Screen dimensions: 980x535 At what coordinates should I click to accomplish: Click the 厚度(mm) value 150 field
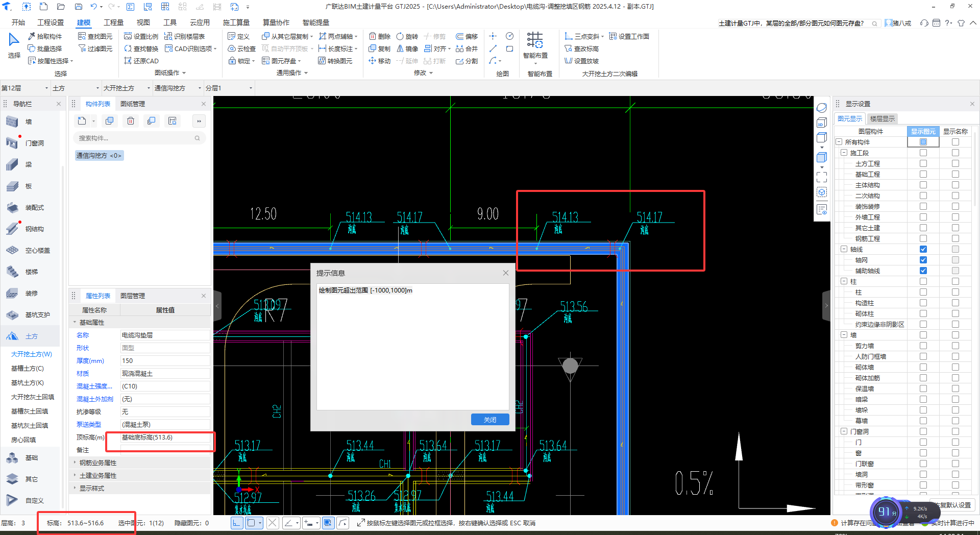tap(165, 360)
